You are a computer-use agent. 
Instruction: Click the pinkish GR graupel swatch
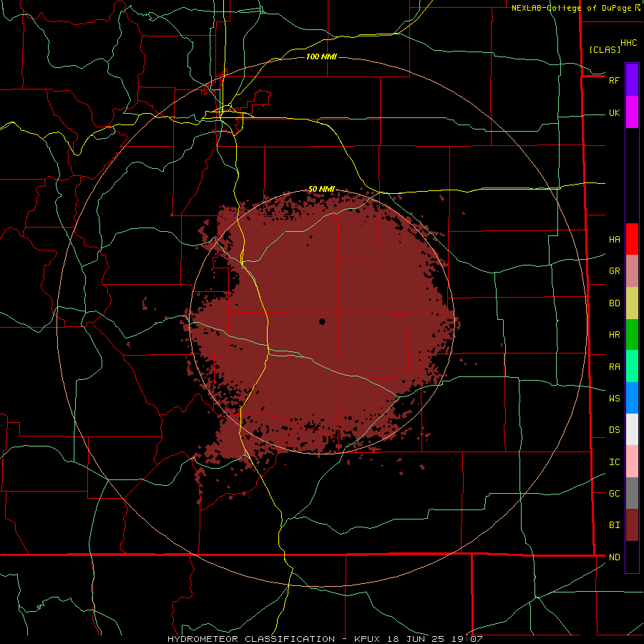(632, 271)
